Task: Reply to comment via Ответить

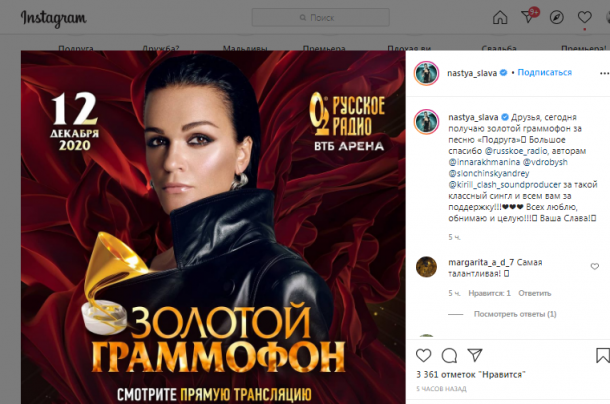Action: pos(535,293)
